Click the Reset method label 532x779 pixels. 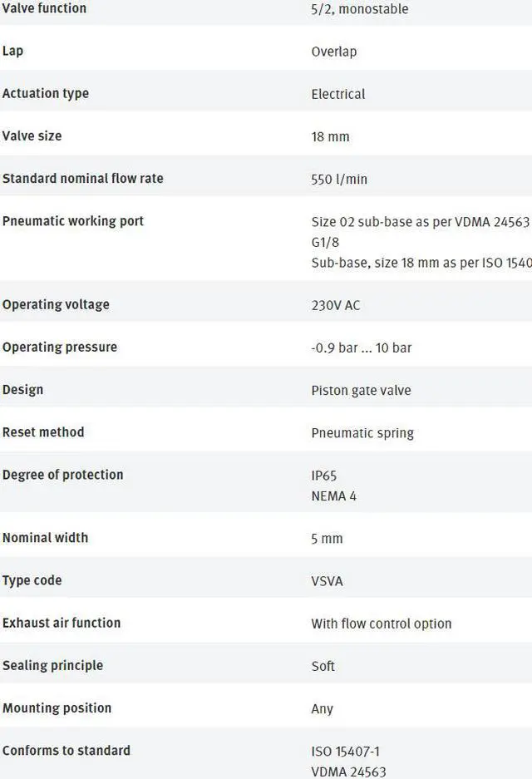coord(43,432)
